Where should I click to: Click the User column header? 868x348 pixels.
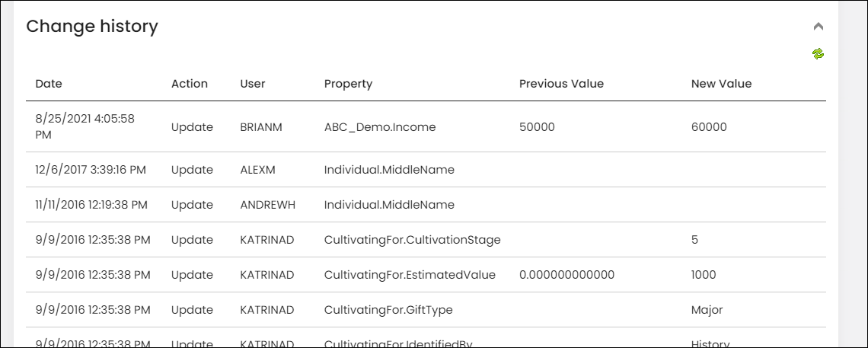coord(253,84)
